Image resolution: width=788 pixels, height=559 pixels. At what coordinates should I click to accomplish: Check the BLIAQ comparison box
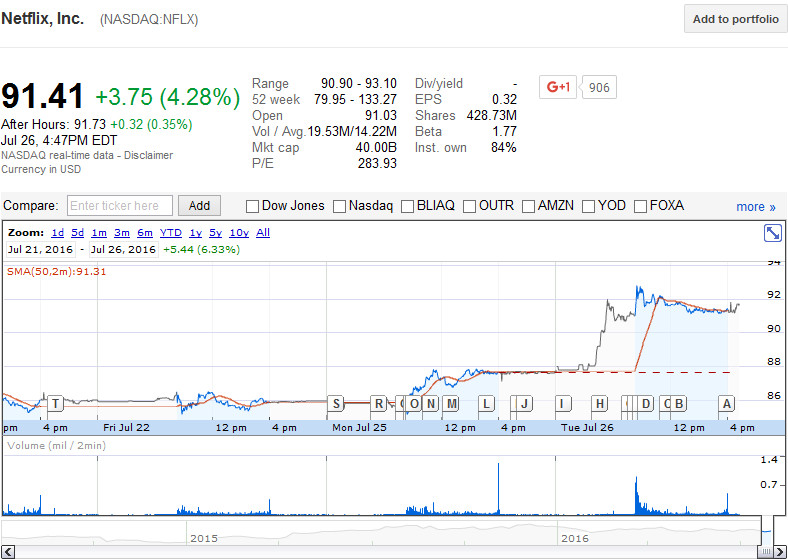click(408, 206)
